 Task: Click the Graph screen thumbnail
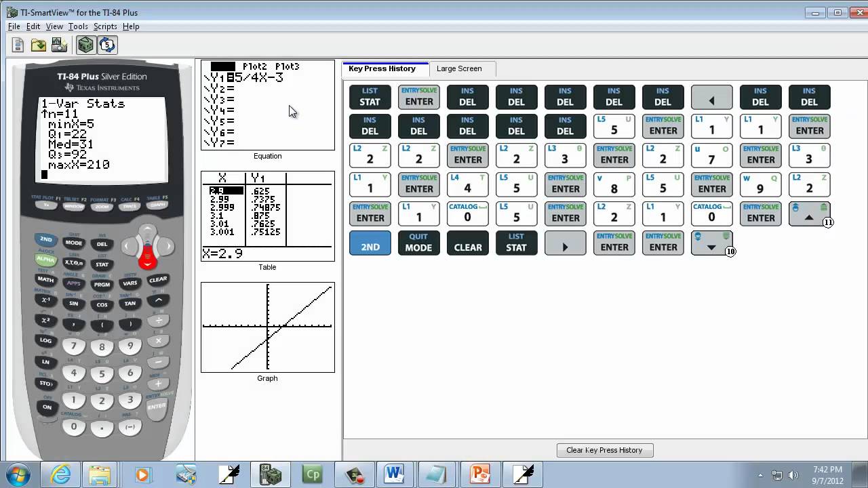[268, 327]
